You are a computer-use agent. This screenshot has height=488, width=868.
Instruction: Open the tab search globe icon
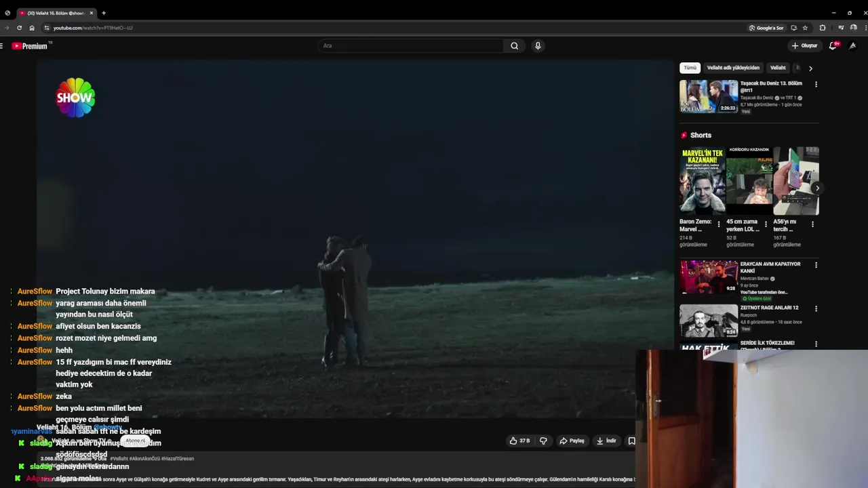click(x=7, y=13)
